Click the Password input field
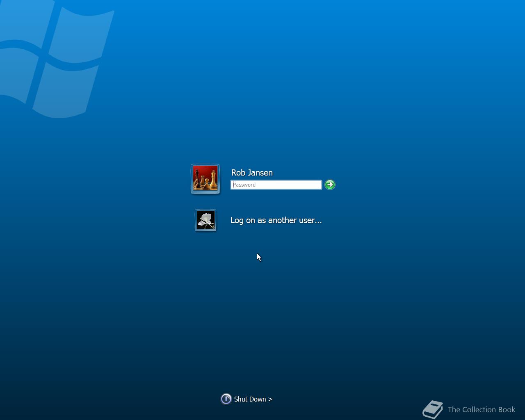Image resolution: width=525 pixels, height=420 pixels. tap(276, 185)
